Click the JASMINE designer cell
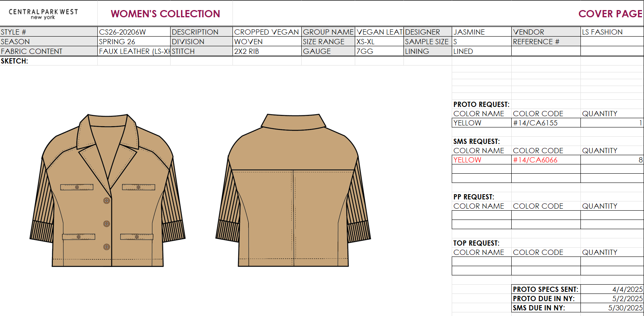This screenshot has height=316, width=644. tap(481, 32)
